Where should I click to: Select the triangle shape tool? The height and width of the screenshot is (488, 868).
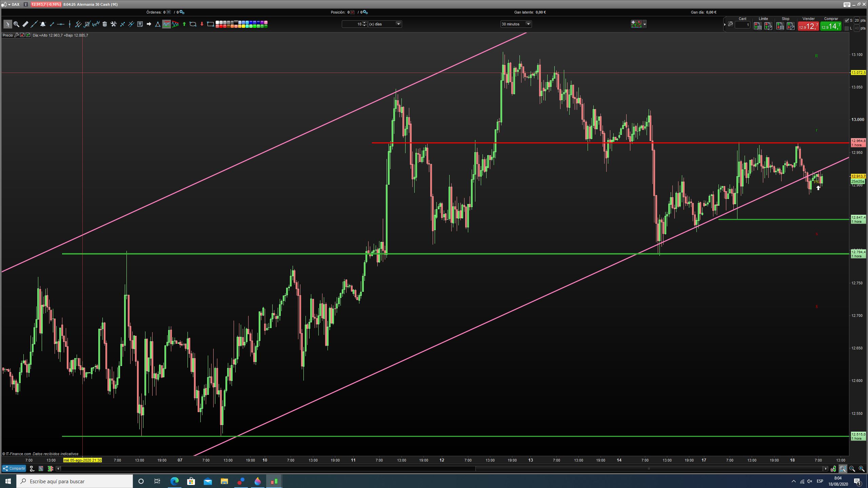158,24
